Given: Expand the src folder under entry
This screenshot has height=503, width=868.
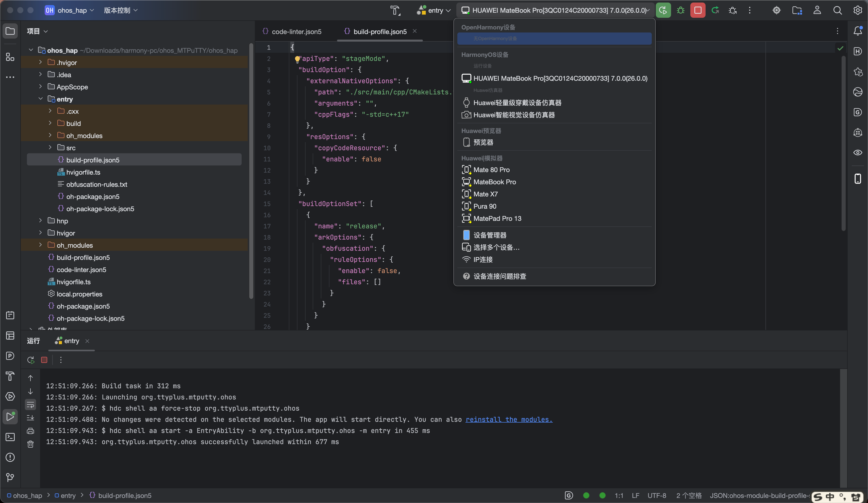Looking at the screenshot, I should click(50, 147).
